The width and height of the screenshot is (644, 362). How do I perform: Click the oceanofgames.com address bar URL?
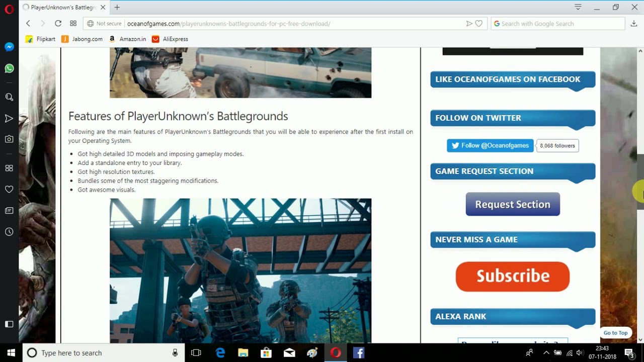pos(229,24)
